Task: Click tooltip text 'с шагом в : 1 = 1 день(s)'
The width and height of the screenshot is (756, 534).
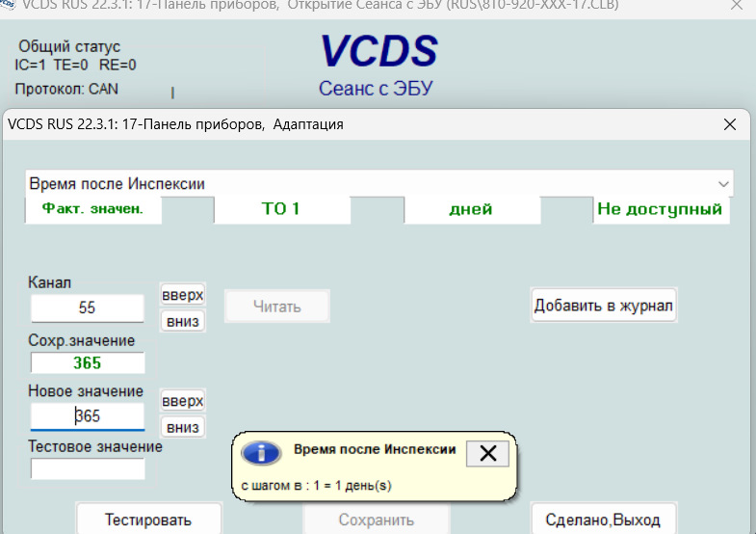Action: point(316,485)
